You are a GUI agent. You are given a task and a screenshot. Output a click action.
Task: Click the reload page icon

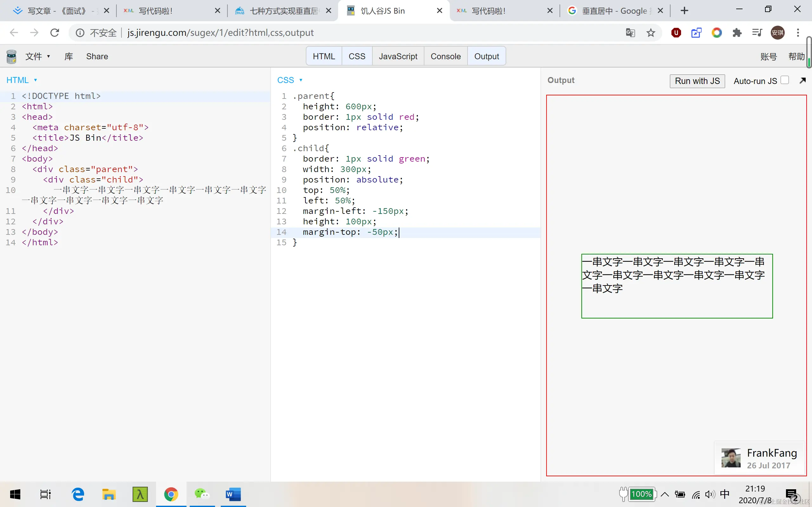[55, 33]
